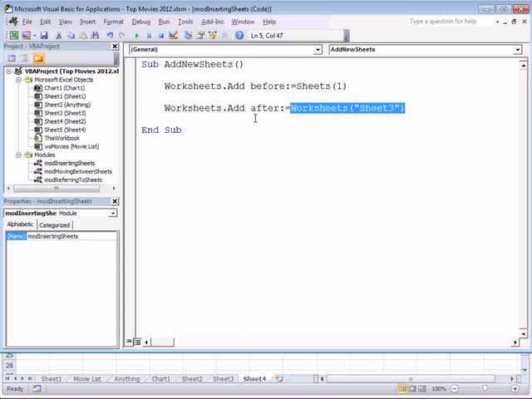Select ThisWorkbook in project tree
Viewport: 532px width, 399px height.
tap(62, 138)
